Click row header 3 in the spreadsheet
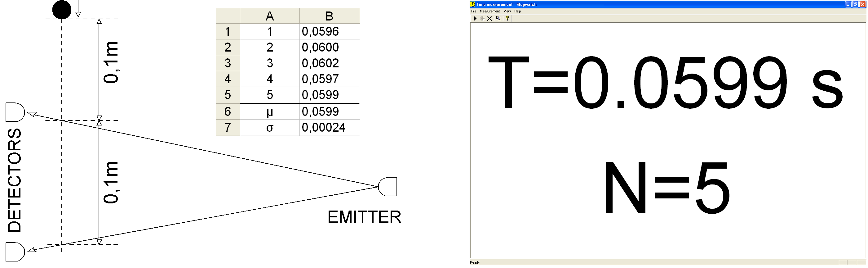 pos(228,63)
